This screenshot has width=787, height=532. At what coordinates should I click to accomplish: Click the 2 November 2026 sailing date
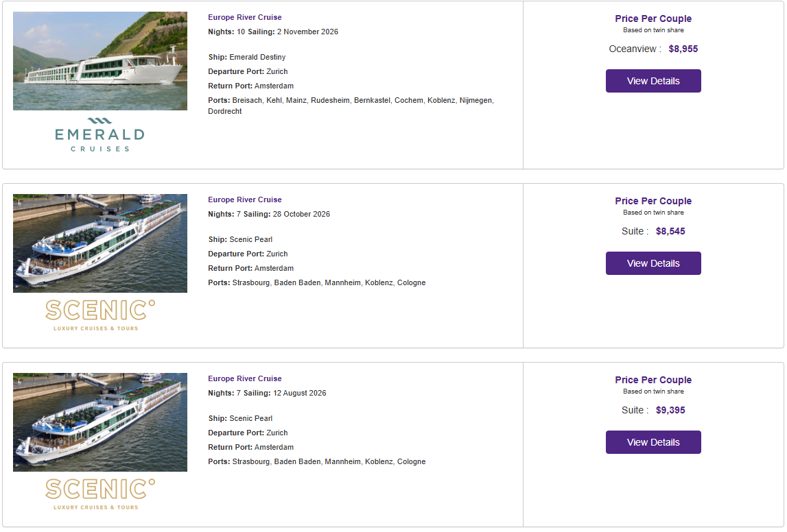[x=307, y=32]
